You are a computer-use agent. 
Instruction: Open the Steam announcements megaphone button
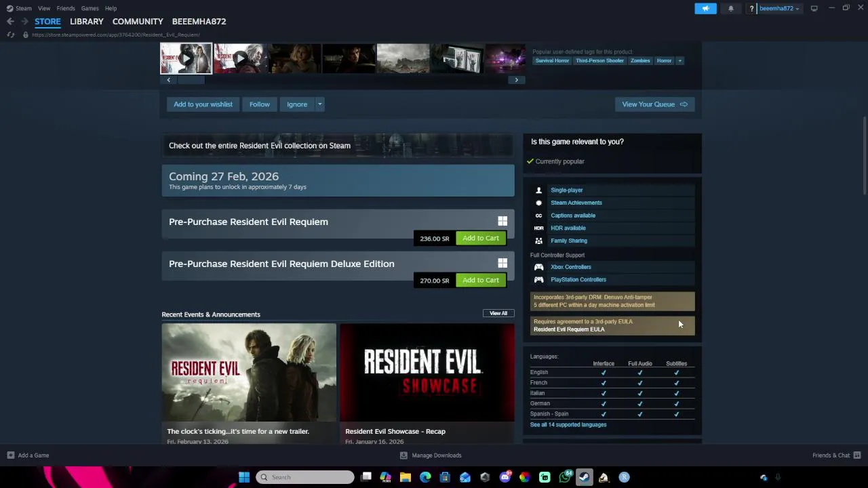point(705,8)
